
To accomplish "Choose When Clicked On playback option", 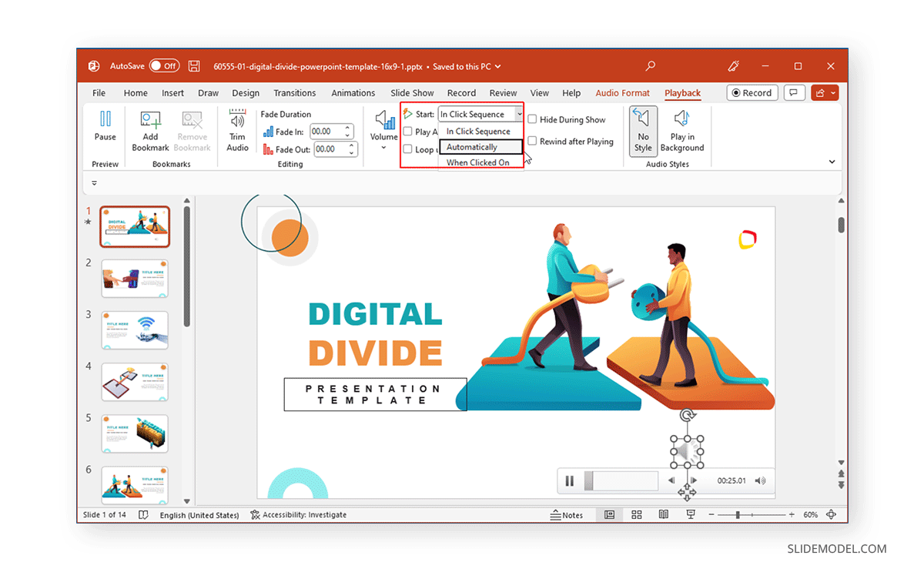I will coord(477,162).
